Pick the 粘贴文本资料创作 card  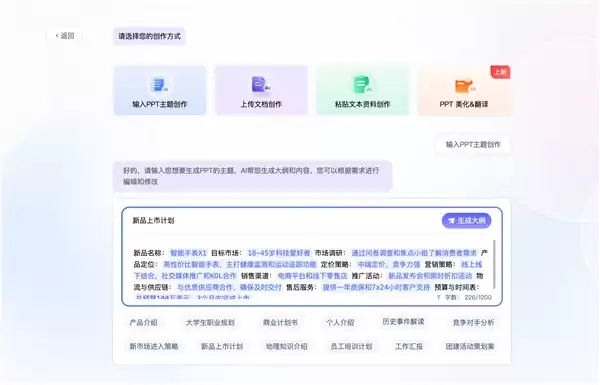[362, 90]
